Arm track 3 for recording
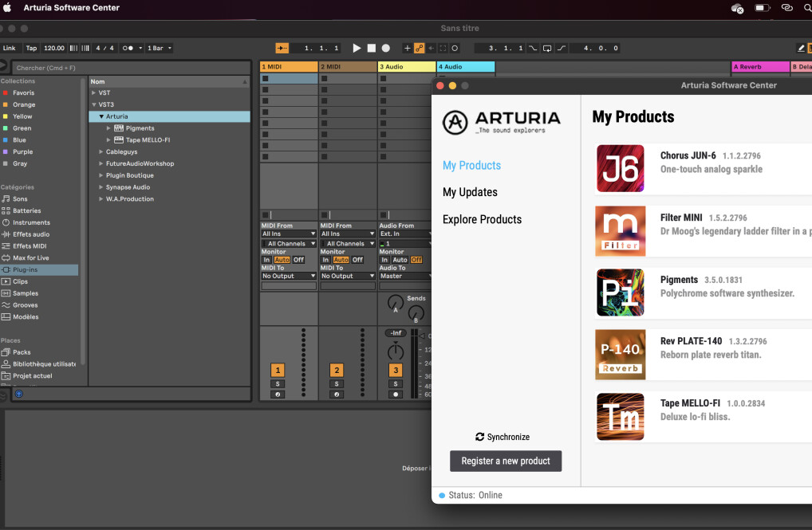 (x=396, y=395)
